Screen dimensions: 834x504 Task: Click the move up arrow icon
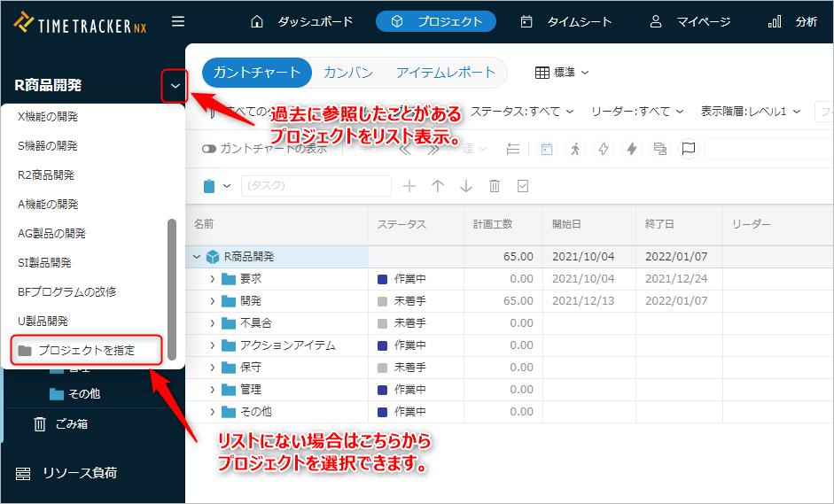click(438, 186)
